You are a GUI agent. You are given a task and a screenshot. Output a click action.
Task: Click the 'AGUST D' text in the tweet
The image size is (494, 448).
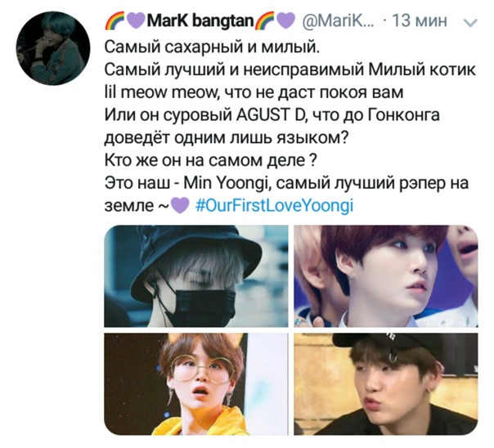[x=269, y=115]
